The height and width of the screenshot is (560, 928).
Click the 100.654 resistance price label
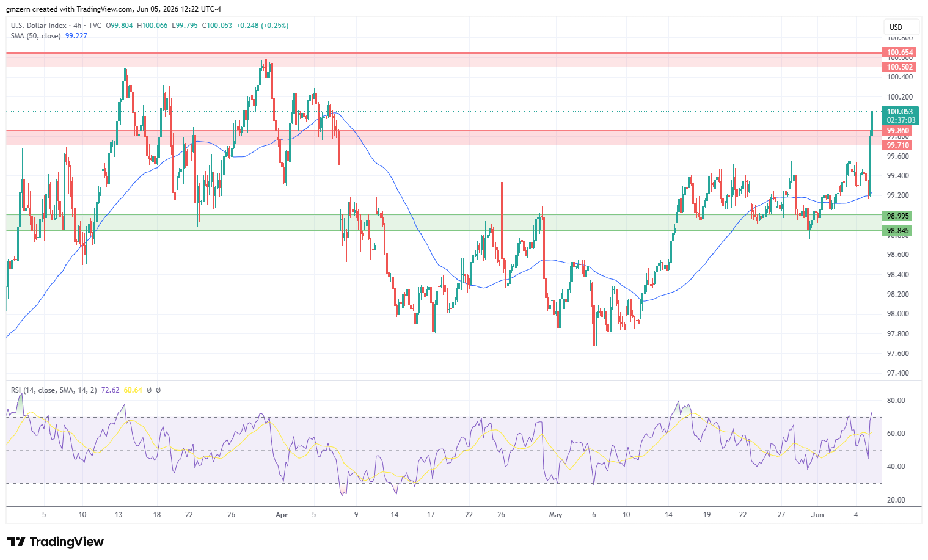[900, 53]
